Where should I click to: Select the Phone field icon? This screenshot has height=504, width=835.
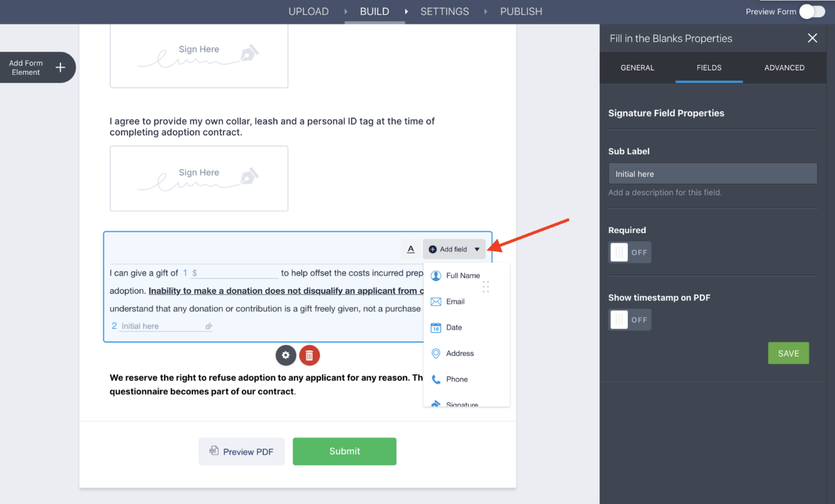[437, 379]
